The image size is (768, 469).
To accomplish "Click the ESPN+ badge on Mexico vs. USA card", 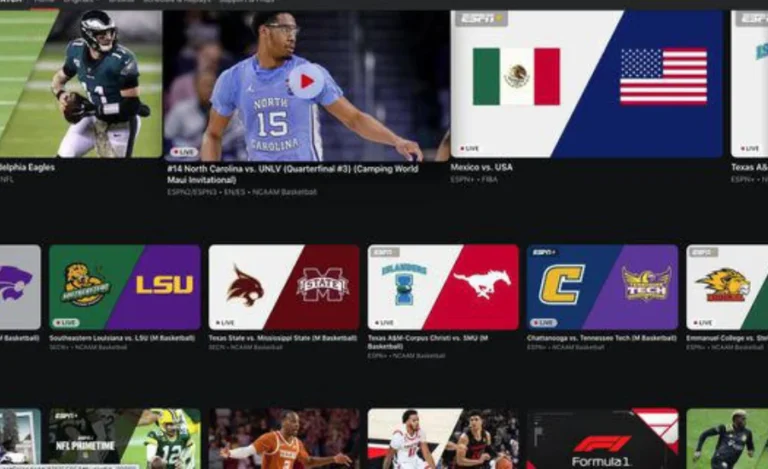I will [x=481, y=19].
